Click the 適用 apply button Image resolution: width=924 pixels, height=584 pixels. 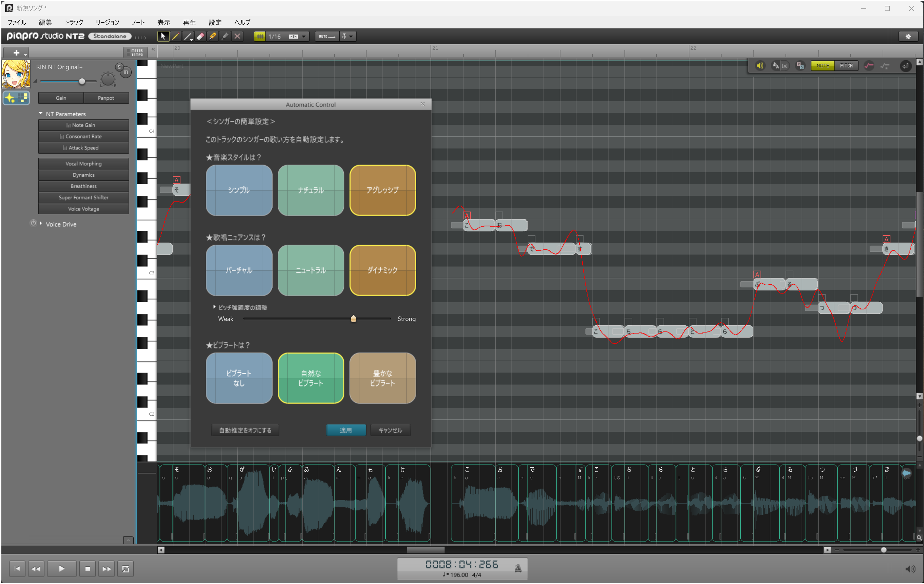pos(345,430)
